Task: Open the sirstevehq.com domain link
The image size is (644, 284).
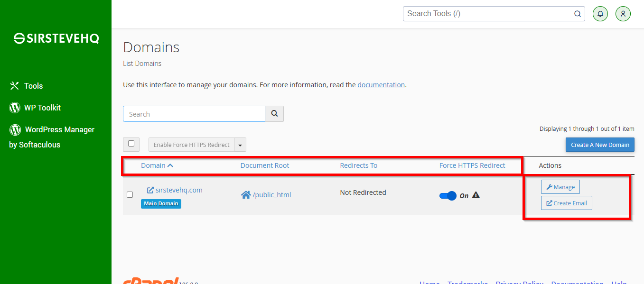Action: 179,190
